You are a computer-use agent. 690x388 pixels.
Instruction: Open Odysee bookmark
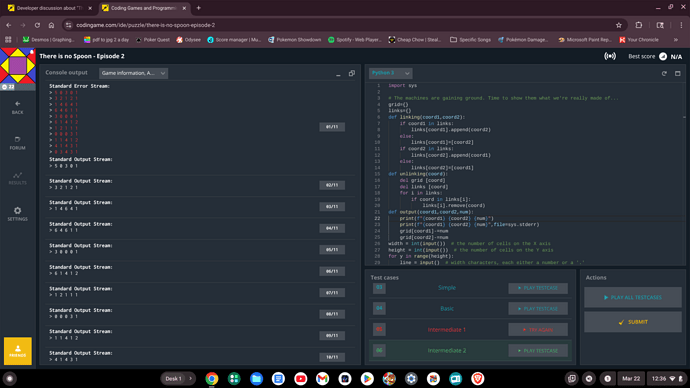coord(188,40)
